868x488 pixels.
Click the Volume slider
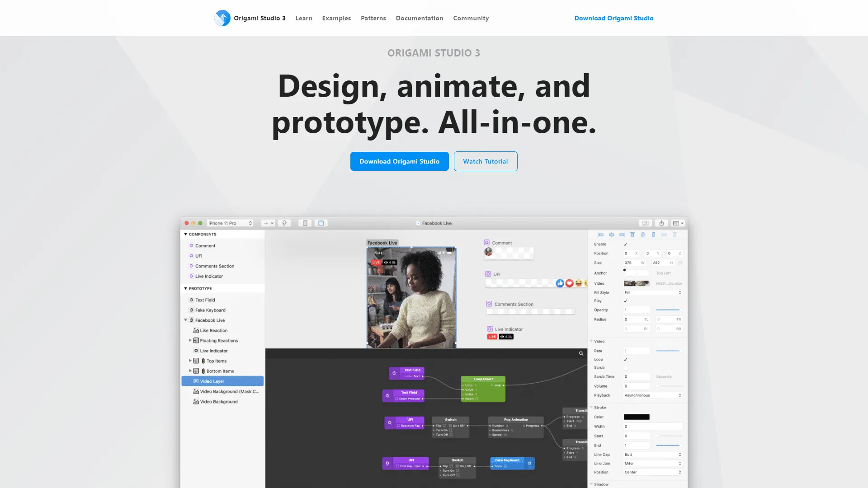pyautogui.click(x=670, y=386)
